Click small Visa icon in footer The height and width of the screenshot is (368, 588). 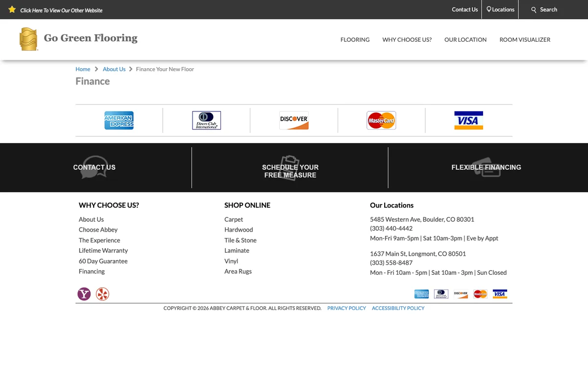point(500,294)
